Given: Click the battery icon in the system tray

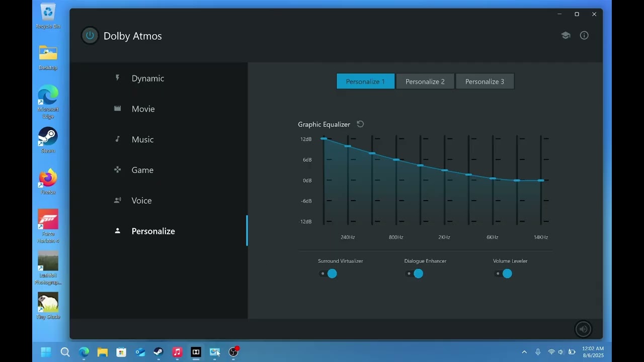Looking at the screenshot, I should tap(572, 352).
